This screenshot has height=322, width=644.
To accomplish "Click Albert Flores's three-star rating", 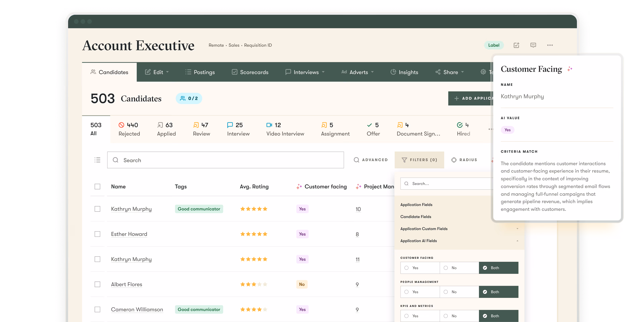I will click(254, 284).
